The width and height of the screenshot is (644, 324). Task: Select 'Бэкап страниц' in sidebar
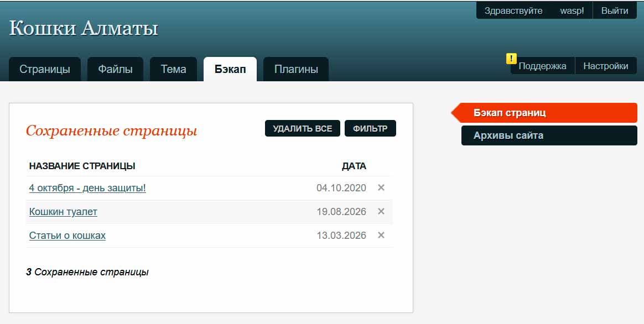pyautogui.click(x=544, y=113)
